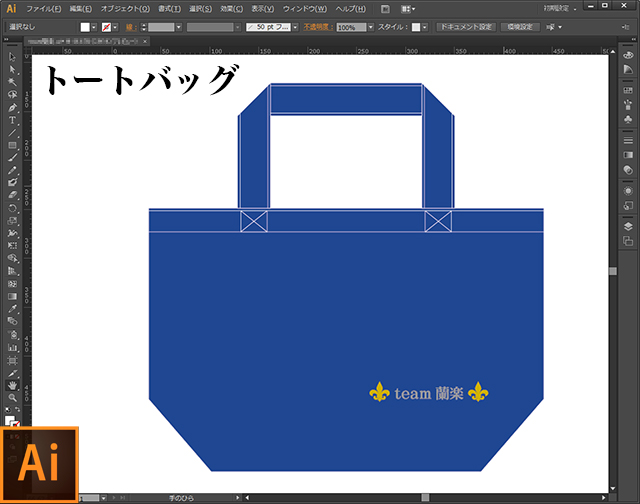The height and width of the screenshot is (504, 640).
Task: Launch Adobe Bridge from menu bar
Action: point(385,9)
